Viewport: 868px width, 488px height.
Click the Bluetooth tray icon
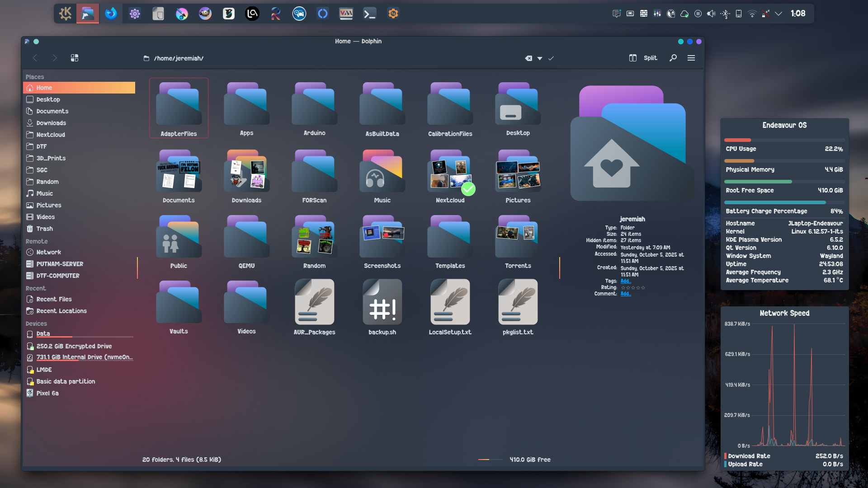725,14
